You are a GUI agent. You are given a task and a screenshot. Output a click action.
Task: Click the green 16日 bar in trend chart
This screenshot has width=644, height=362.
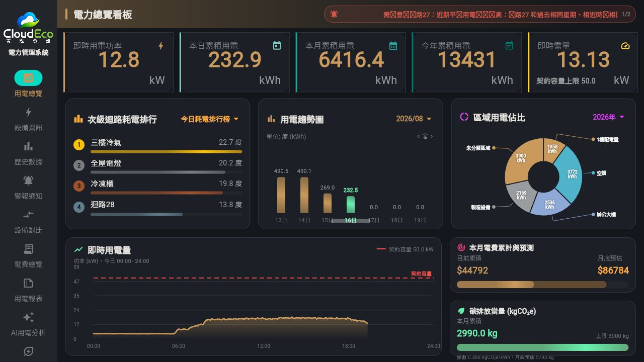[351, 205]
